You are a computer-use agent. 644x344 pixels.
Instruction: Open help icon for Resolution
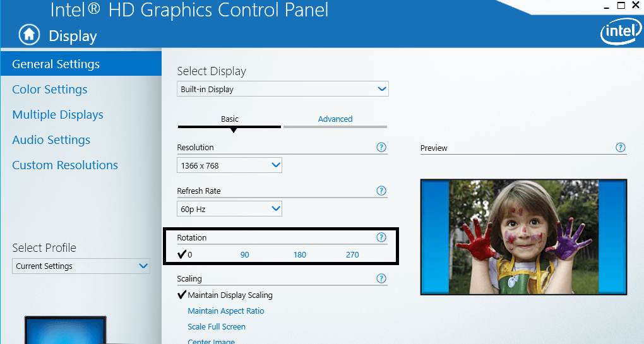pyautogui.click(x=381, y=147)
